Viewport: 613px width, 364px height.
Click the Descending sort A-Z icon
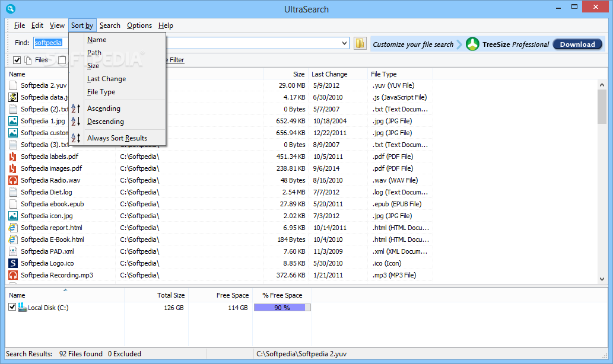[x=76, y=122]
